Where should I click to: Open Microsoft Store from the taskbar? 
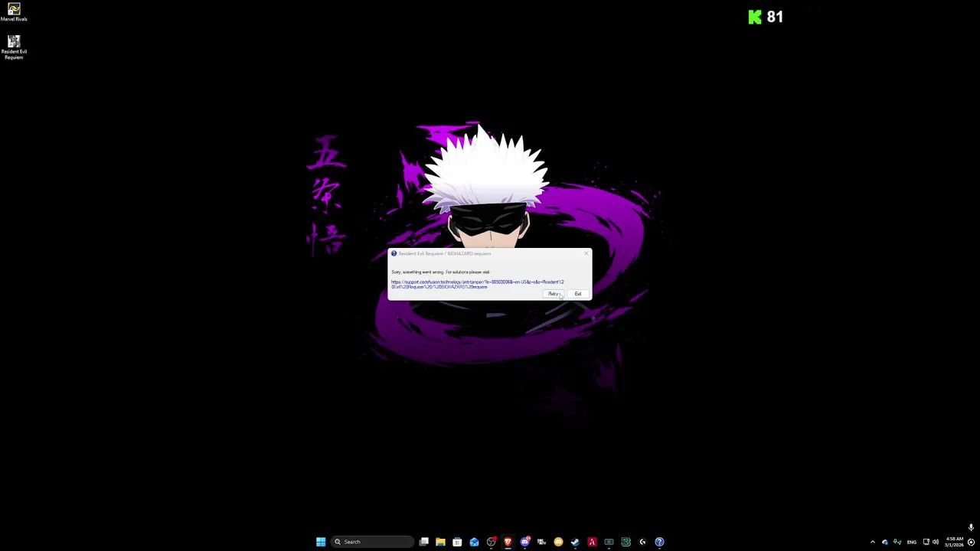pos(457,542)
